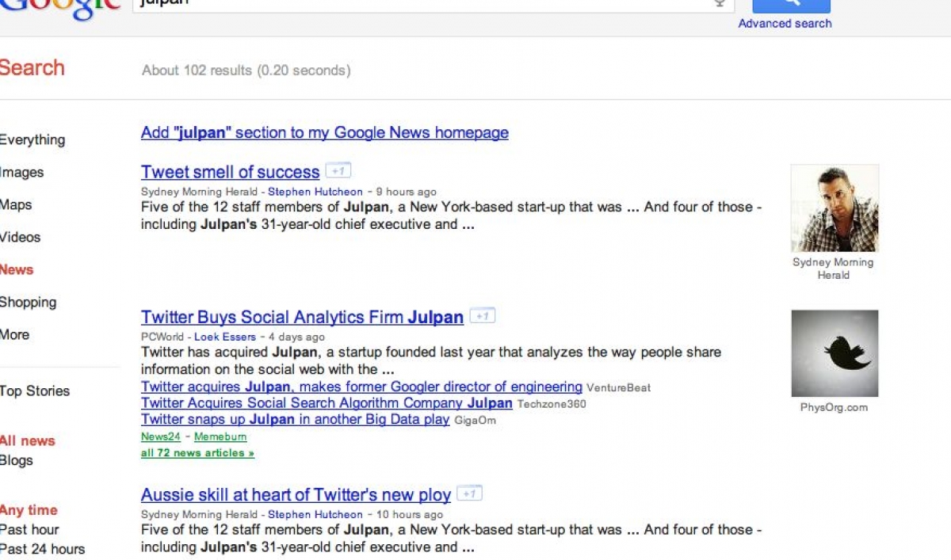The image size is (951, 560).
Task: Open Twitter Buys Social Analytics Firm Julpan article
Action: (x=302, y=318)
